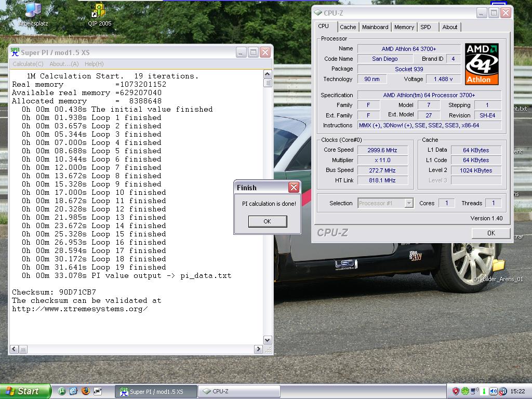Image resolution: width=532 pixels, height=399 pixels.
Task: Click OK in the Finish dialog
Action: coord(268,221)
